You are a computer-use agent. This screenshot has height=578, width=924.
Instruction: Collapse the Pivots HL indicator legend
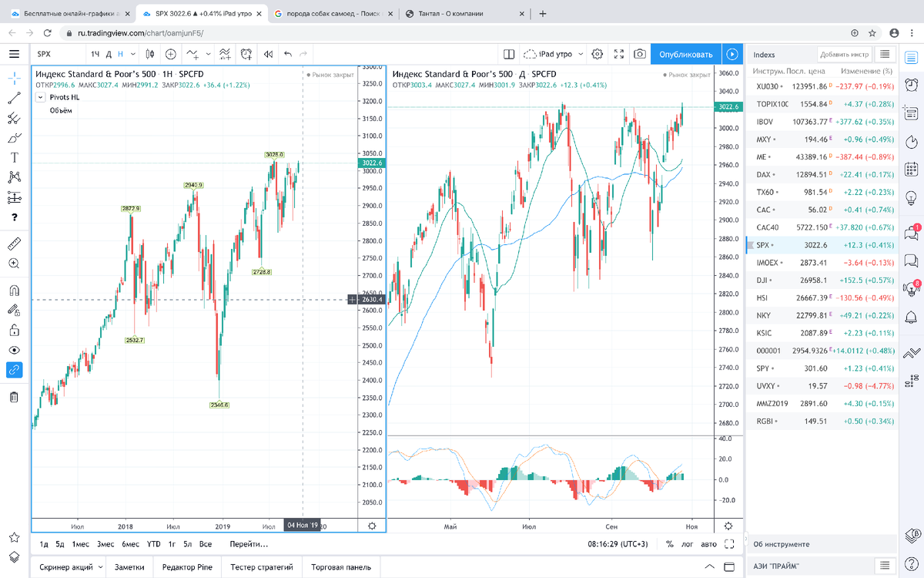point(40,97)
